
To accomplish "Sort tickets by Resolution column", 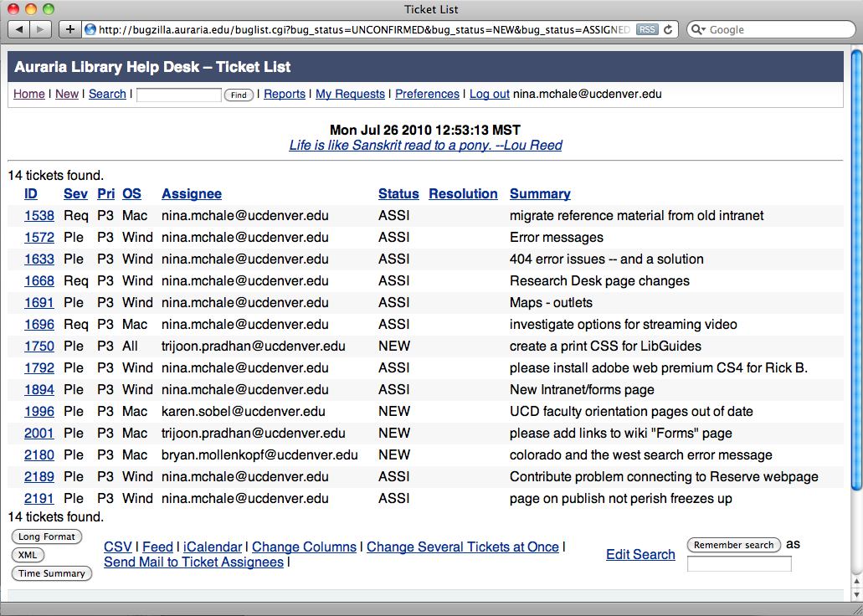I will click(x=463, y=194).
